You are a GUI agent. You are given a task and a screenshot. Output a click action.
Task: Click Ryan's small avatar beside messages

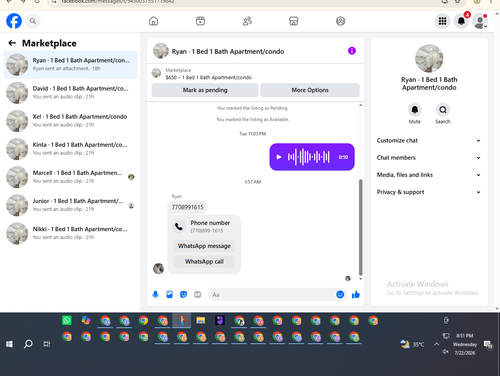(x=158, y=268)
